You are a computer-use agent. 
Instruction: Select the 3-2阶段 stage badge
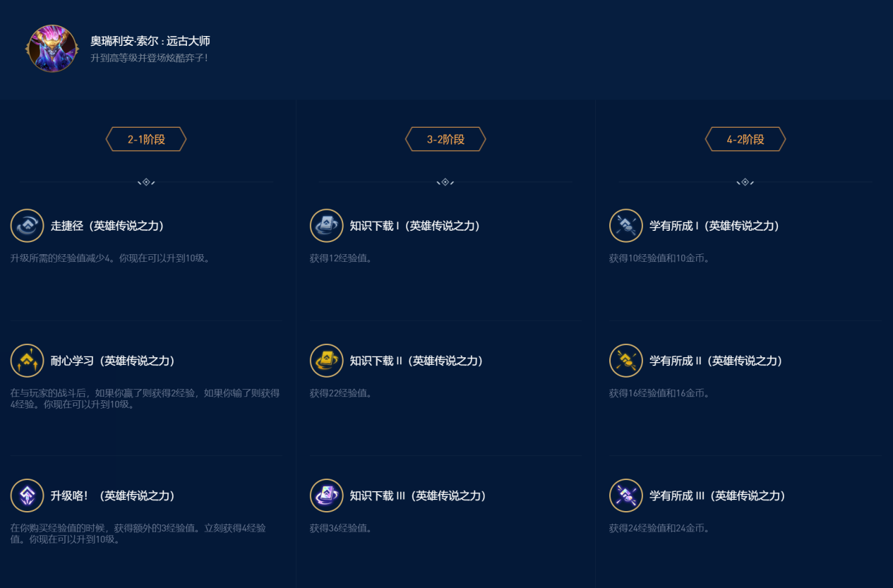(445, 139)
